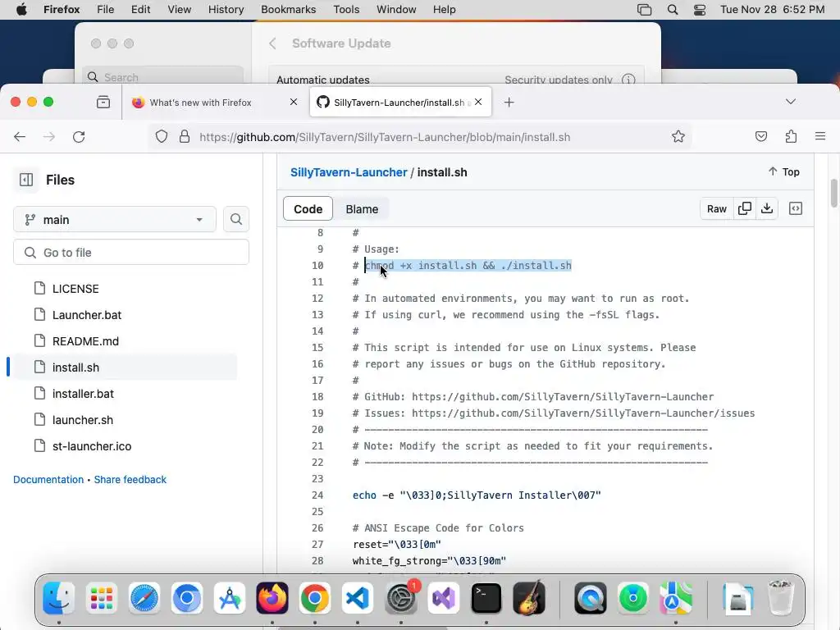The image size is (840, 630).
Task: Open the Save to Pocket icon
Action: (x=760, y=137)
